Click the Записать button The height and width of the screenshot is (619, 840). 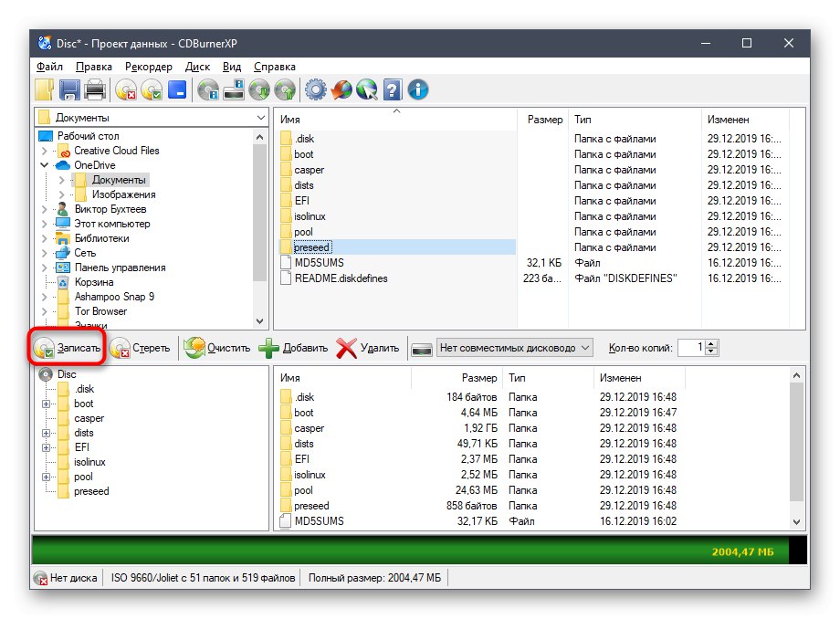pyautogui.click(x=67, y=348)
